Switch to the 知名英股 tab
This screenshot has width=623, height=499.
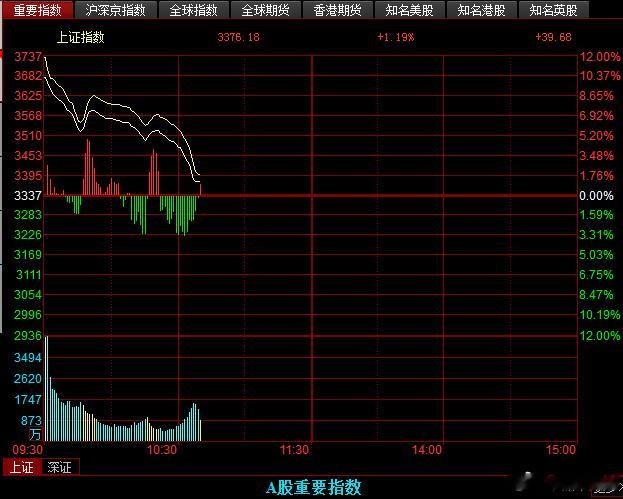553,10
